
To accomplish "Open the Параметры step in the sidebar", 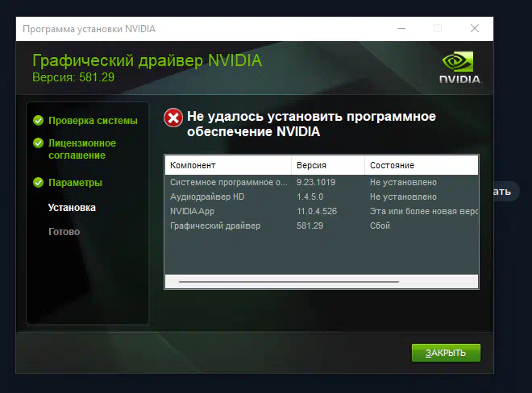I will [75, 183].
